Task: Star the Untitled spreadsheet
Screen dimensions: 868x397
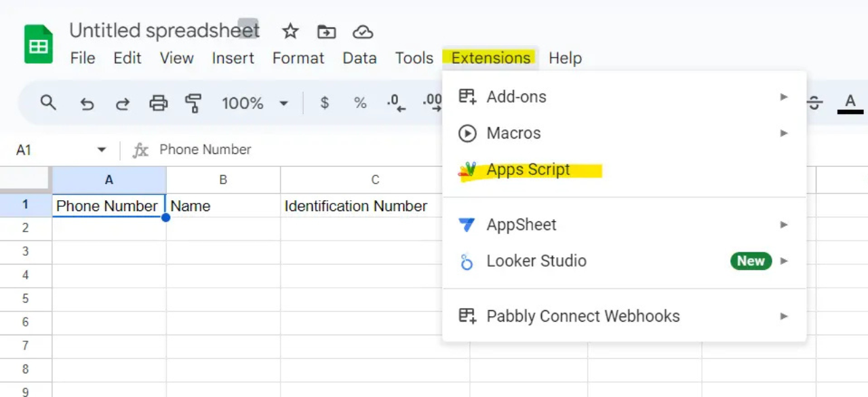Action: point(290,31)
